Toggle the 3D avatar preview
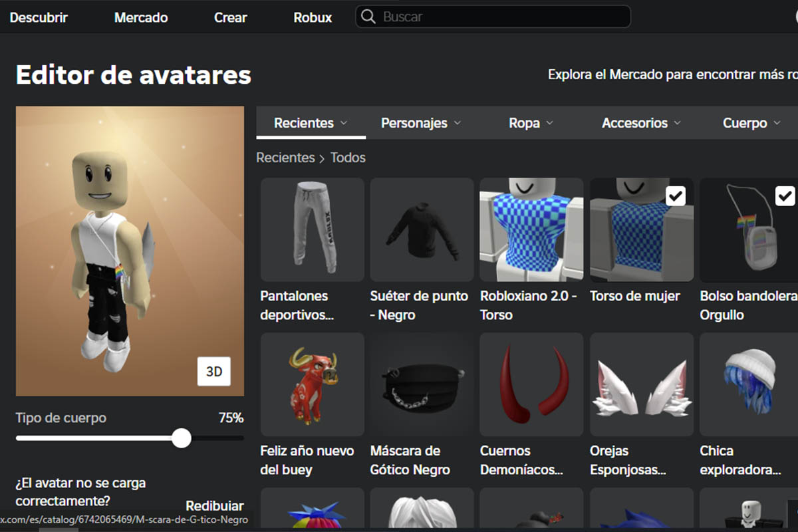Image resolution: width=798 pixels, height=532 pixels. click(x=214, y=372)
